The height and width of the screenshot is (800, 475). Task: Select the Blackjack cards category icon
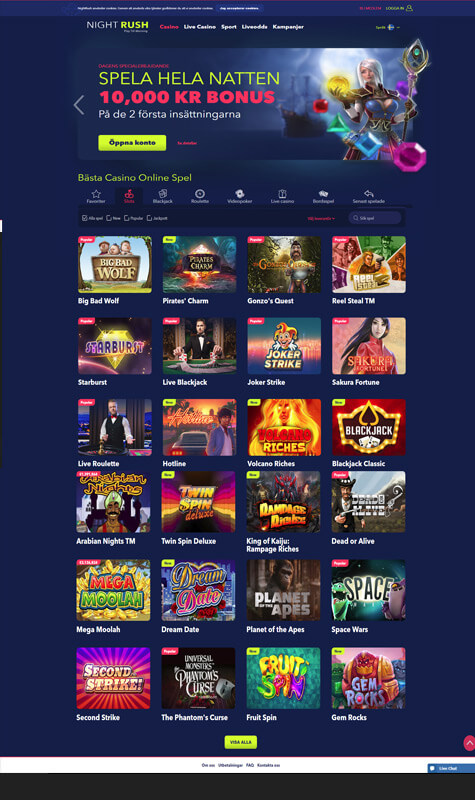pyautogui.click(x=163, y=193)
